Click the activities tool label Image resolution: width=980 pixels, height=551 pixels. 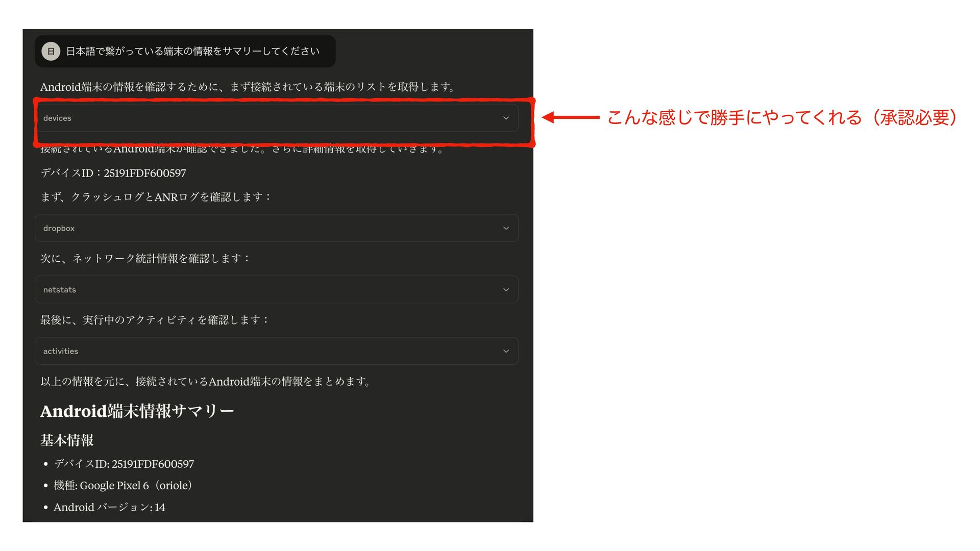tap(60, 351)
